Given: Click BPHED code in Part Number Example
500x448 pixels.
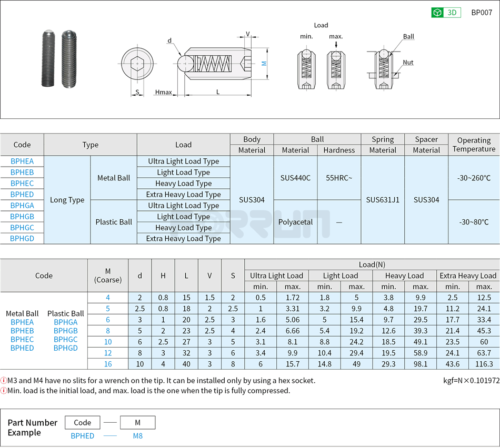Looking at the screenshot, I should [x=82, y=436].
